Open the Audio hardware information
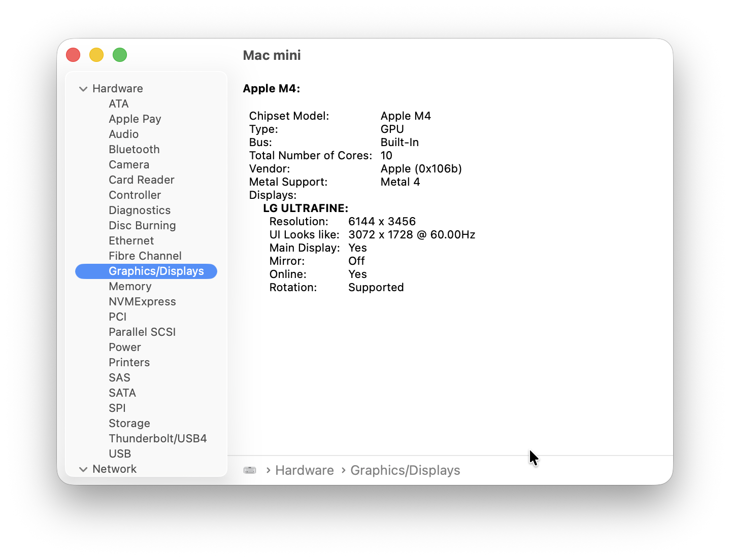 pyautogui.click(x=123, y=134)
